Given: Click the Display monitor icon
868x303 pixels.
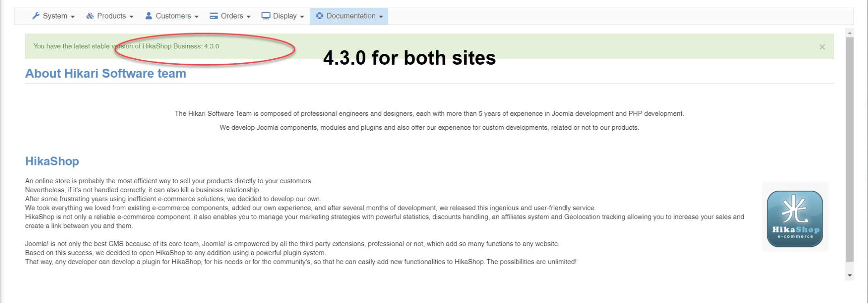Looking at the screenshot, I should (x=266, y=16).
